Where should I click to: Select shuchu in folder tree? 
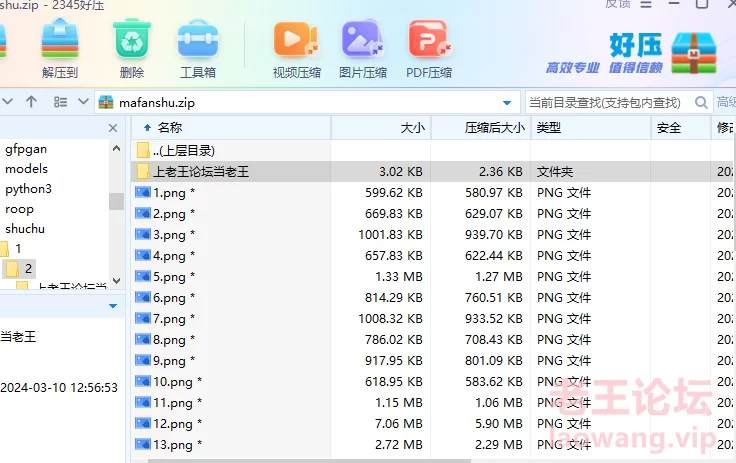(25, 229)
